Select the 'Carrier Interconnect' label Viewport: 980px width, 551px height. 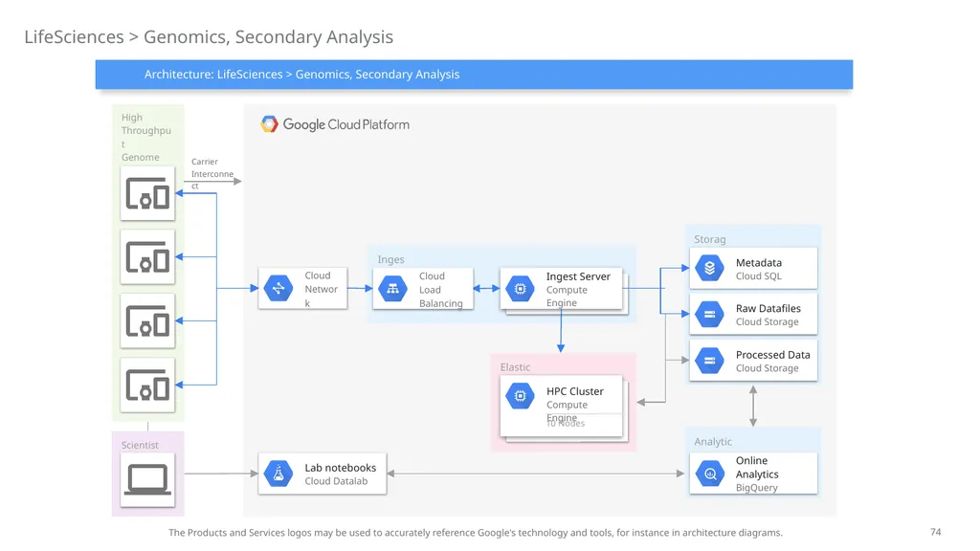pos(212,174)
